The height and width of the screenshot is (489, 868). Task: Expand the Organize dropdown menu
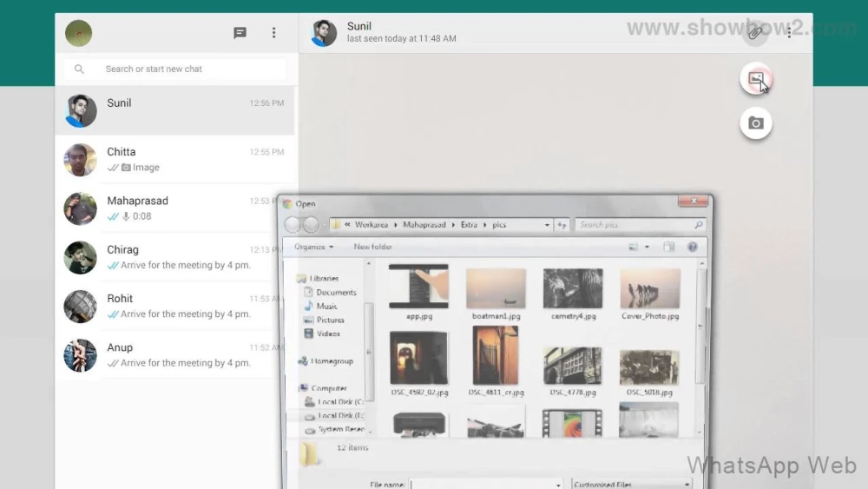314,247
